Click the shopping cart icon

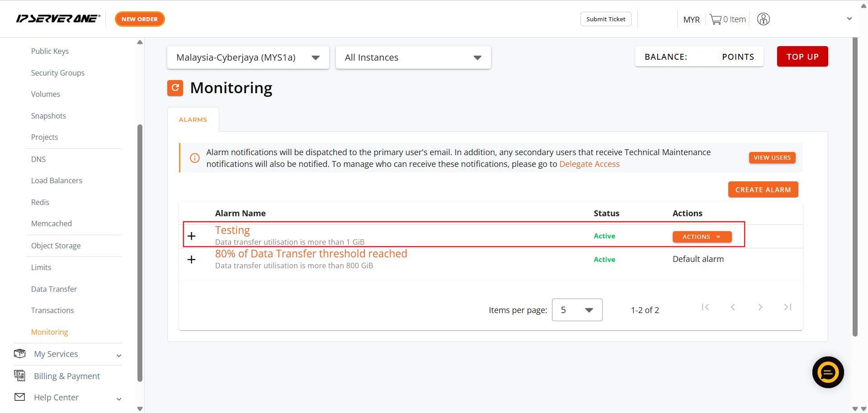(715, 19)
